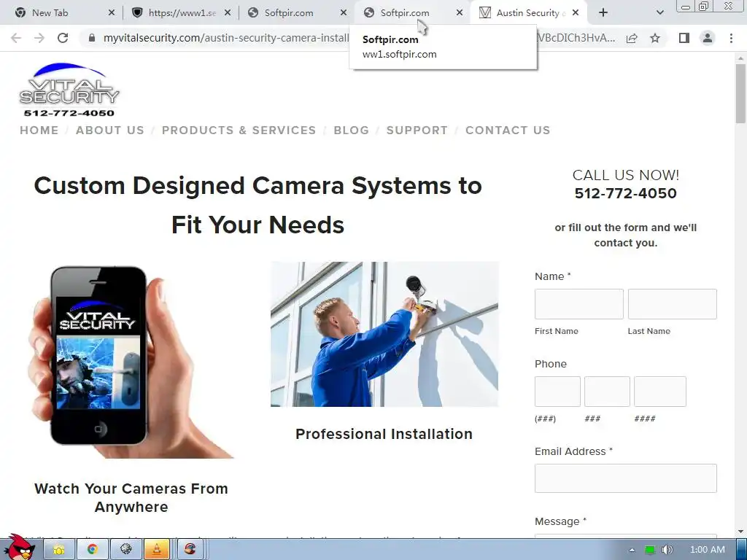This screenshot has height=560, width=747.
Task: Open the Chrome profile avatar
Action: (x=708, y=38)
